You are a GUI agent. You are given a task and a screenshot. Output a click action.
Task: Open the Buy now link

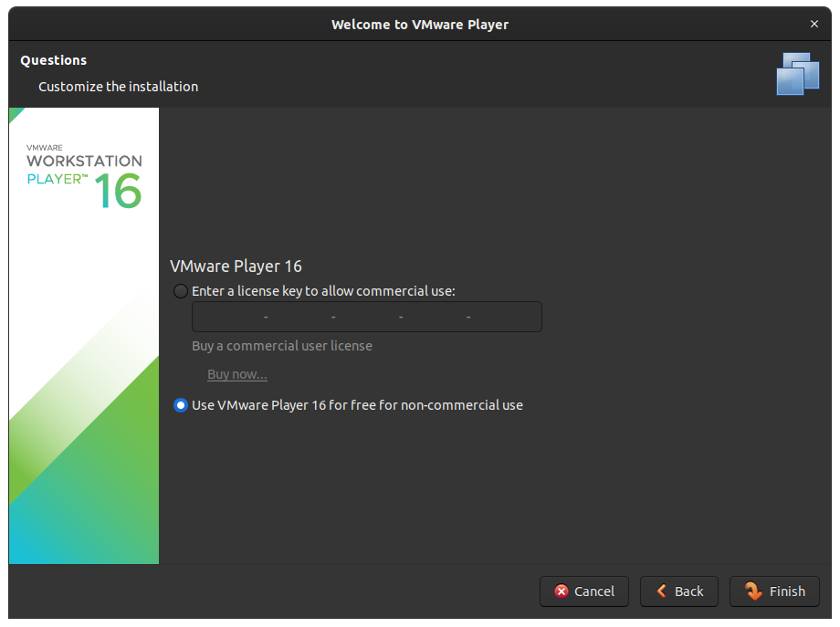(236, 373)
